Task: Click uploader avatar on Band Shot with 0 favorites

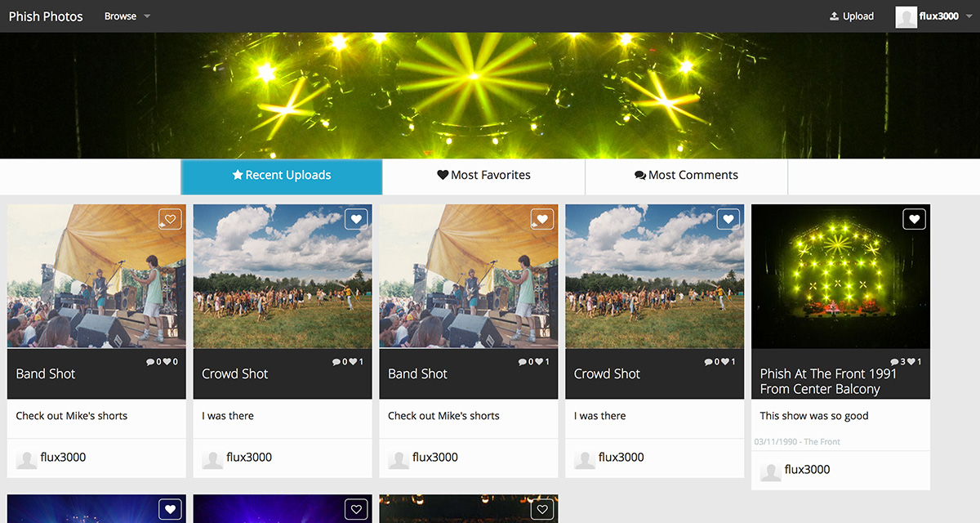Action: pyautogui.click(x=26, y=458)
